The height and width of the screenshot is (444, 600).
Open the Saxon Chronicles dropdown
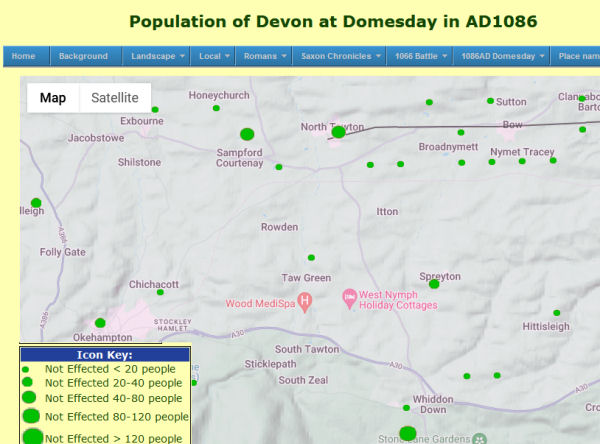pos(338,56)
